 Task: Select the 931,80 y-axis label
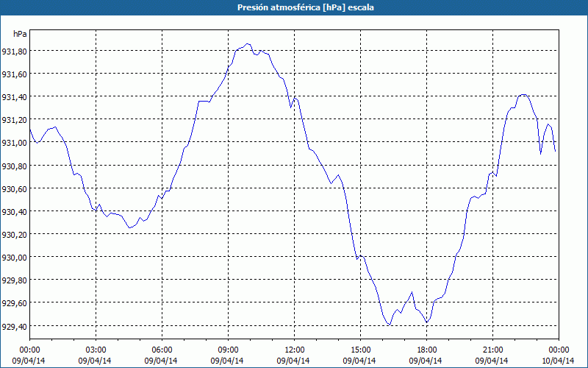(14, 51)
